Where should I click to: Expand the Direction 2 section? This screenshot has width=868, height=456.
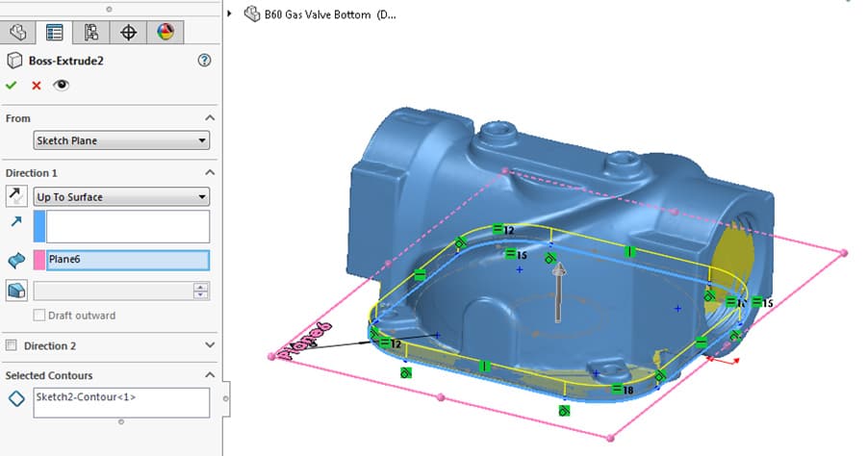coord(210,344)
